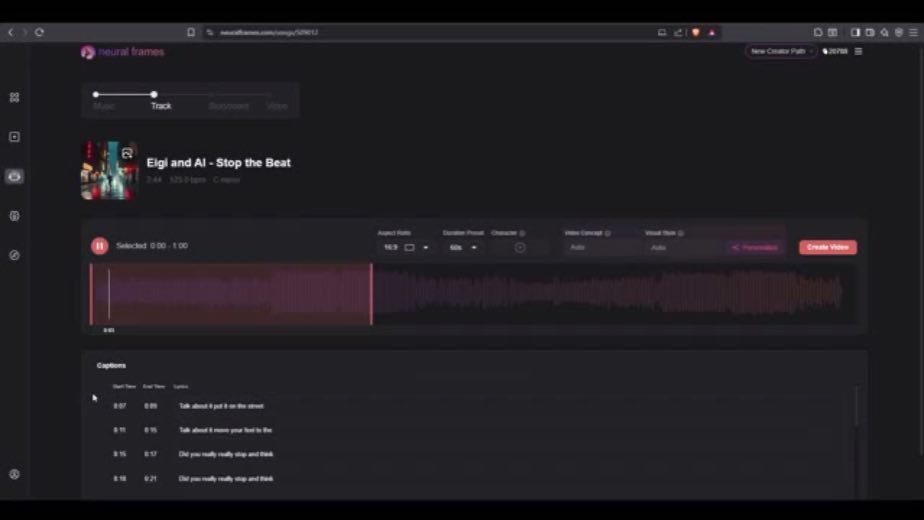Open the New Creator Path dropdown
Image resolution: width=924 pixels, height=520 pixels.
780,51
